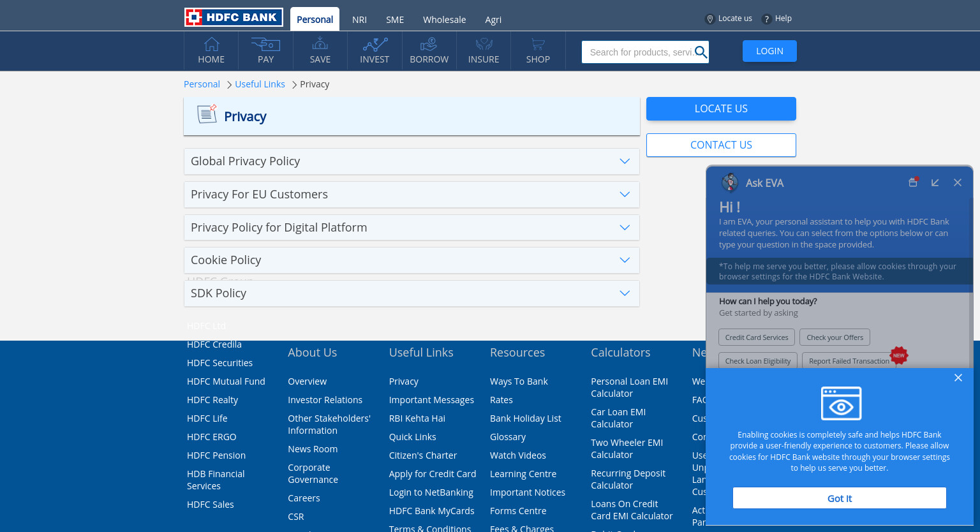Open Investor Relations link
The image size is (980, 532).
(x=325, y=400)
